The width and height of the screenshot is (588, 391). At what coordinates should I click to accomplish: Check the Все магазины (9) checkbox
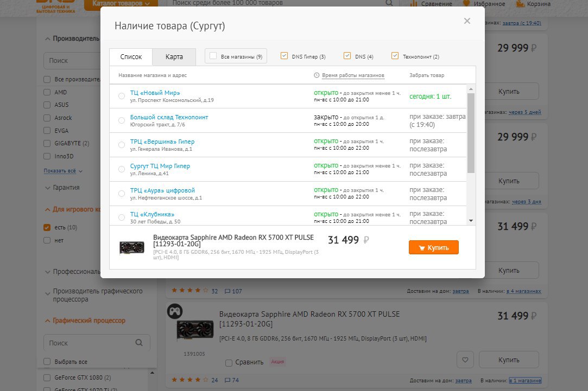point(213,56)
